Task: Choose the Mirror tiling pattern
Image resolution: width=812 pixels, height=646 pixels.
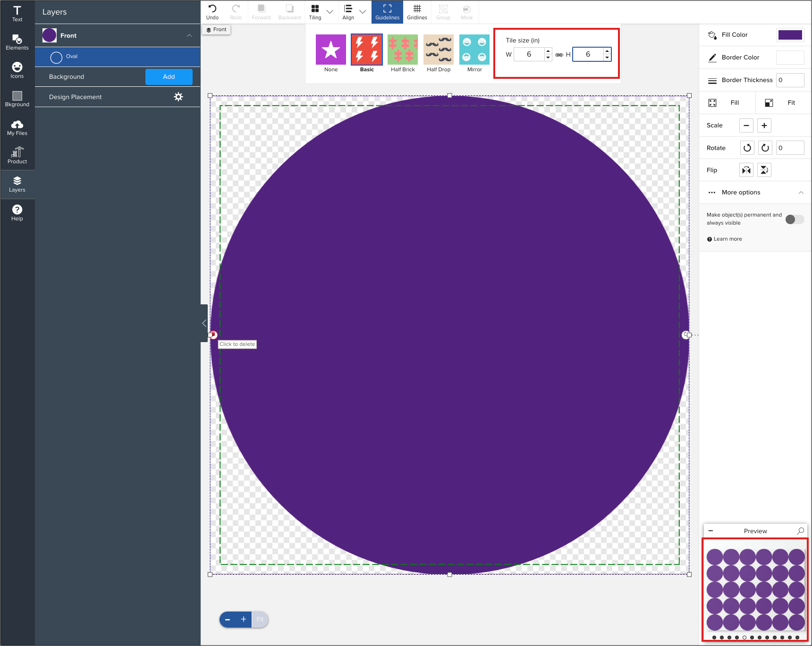Action: (x=474, y=50)
